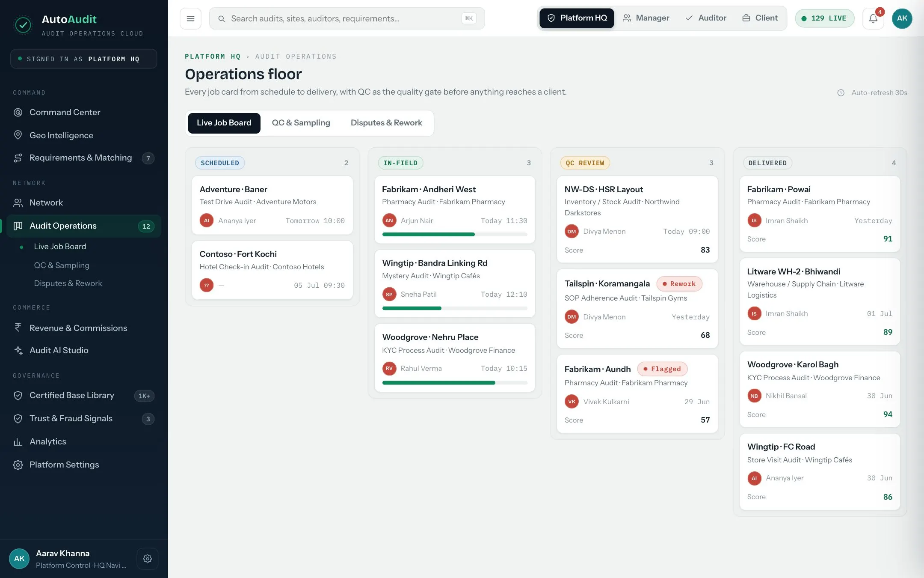Click the Platform Settings gear icon
This screenshot has height=578, width=924.
(18, 465)
